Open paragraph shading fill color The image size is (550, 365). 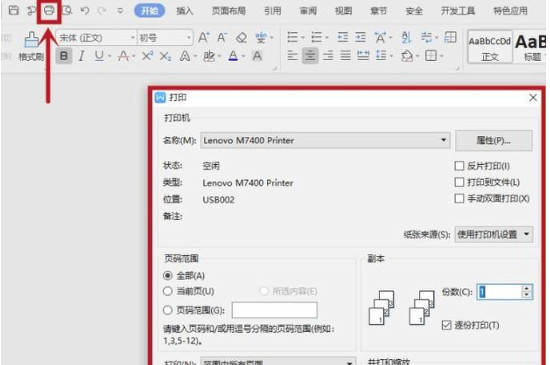(407, 56)
